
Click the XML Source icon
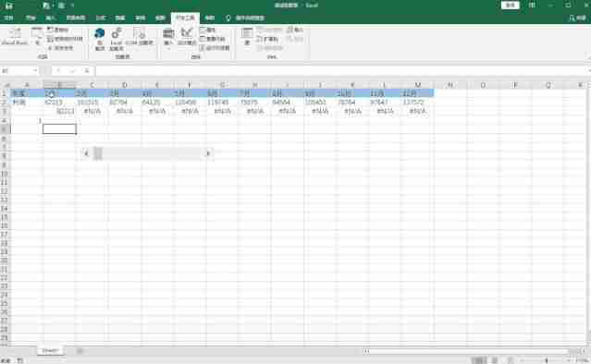[x=247, y=37]
